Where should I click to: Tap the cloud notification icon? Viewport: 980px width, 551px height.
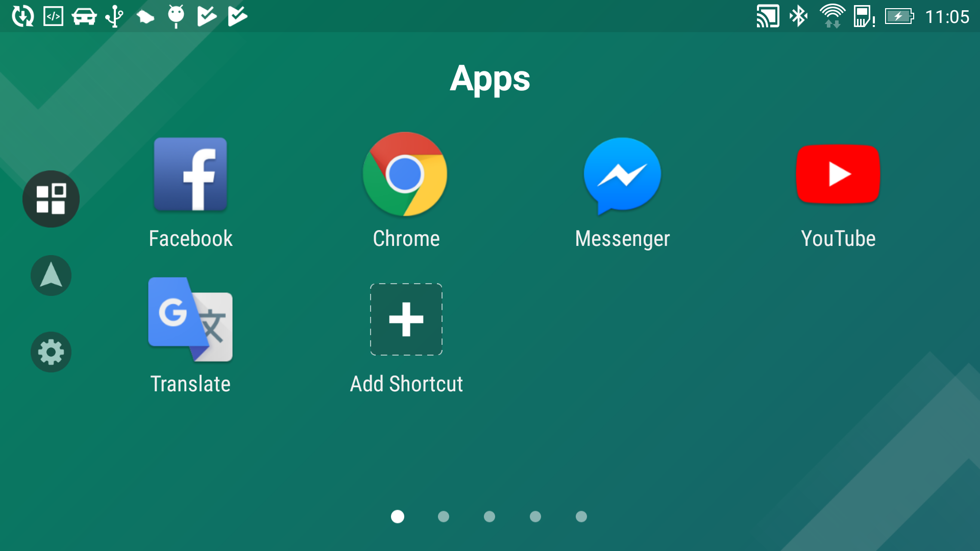click(145, 17)
